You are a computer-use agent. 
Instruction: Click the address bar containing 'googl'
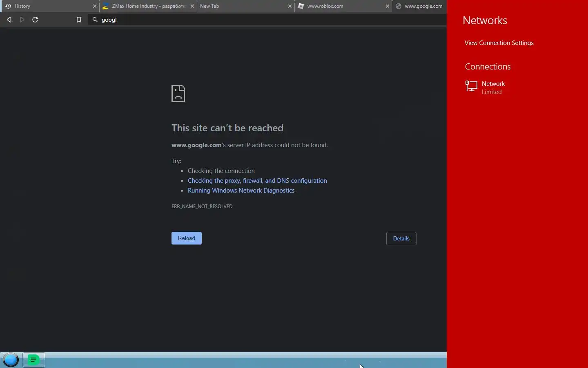point(267,20)
